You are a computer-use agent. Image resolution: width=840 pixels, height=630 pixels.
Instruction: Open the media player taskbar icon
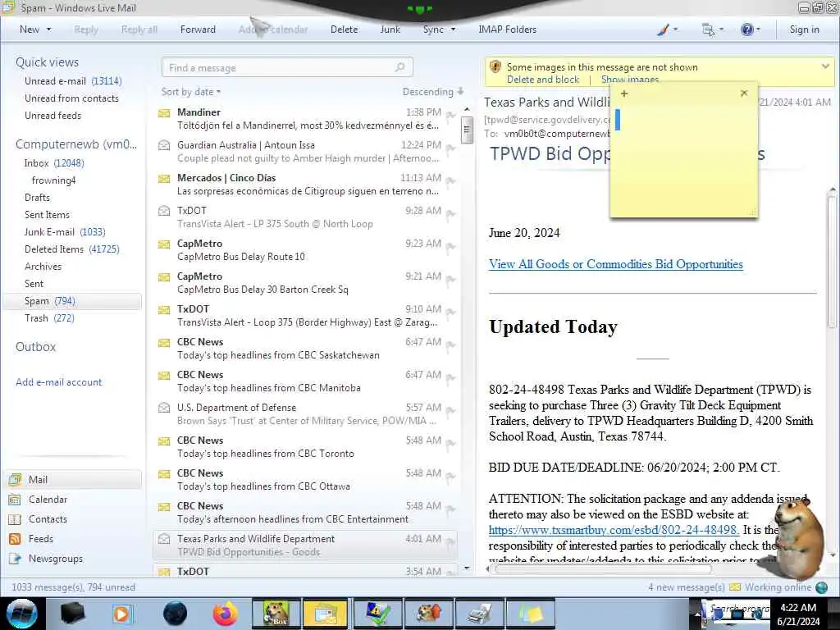121,614
